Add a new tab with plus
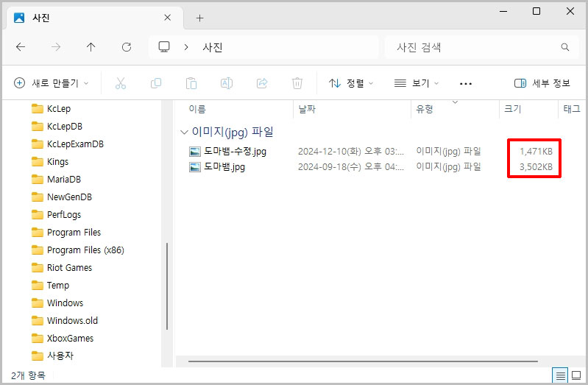This screenshot has width=588, height=385. click(x=200, y=18)
